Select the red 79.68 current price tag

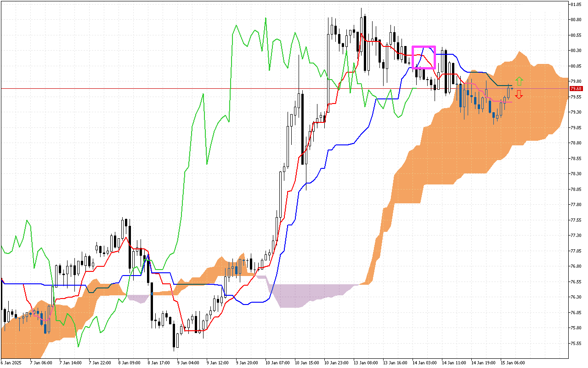pos(576,88)
